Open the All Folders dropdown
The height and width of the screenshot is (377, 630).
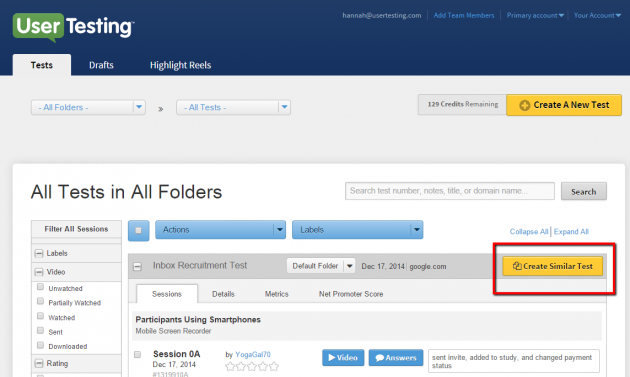coord(88,107)
